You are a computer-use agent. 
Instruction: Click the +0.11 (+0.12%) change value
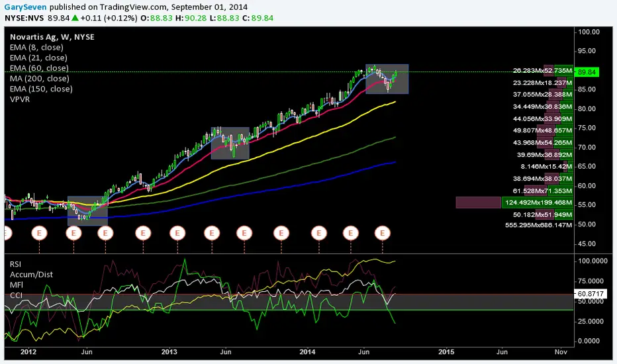tap(109, 18)
